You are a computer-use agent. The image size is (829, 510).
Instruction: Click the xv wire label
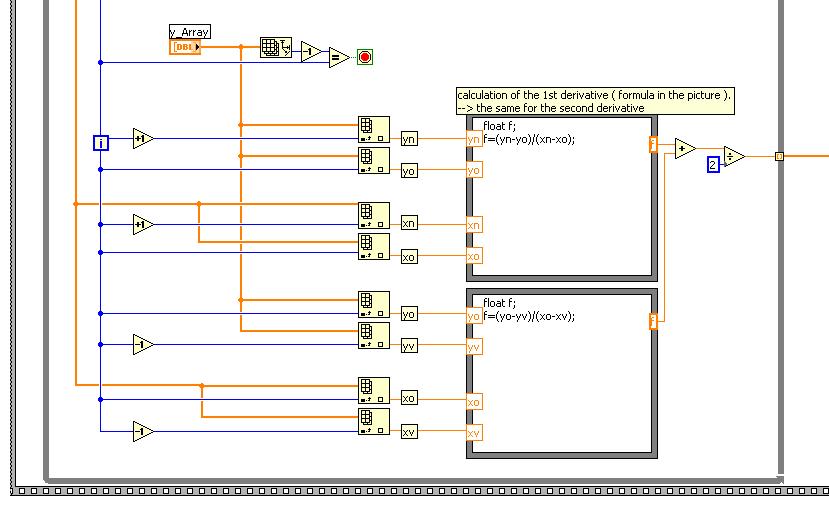click(409, 432)
